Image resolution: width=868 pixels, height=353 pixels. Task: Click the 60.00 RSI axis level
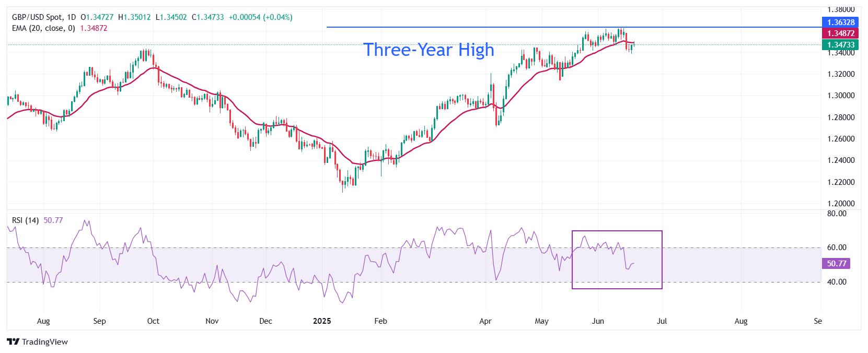click(x=837, y=248)
